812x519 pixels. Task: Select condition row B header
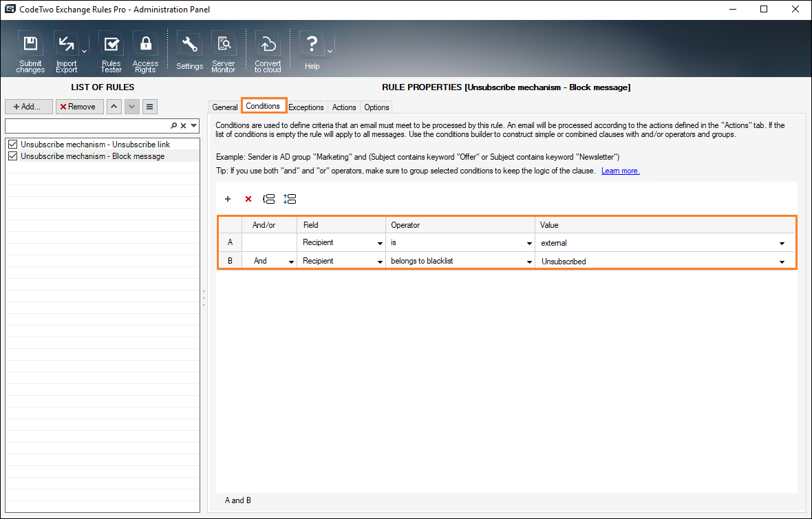(x=230, y=261)
